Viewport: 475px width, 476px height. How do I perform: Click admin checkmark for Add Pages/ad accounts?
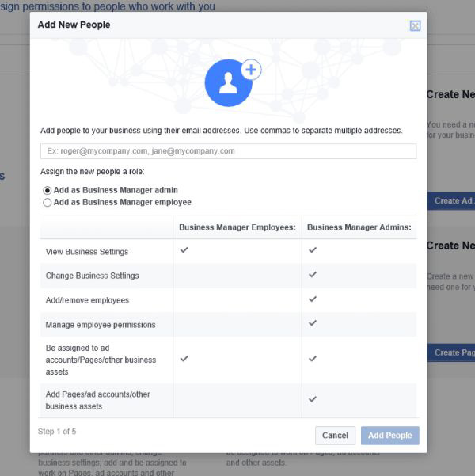pos(313,399)
